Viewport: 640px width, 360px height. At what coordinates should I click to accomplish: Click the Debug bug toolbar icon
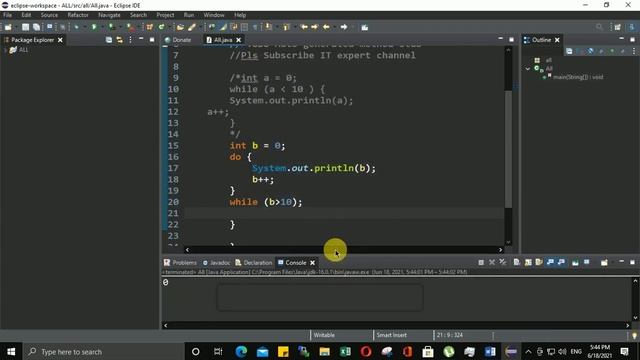[76, 27]
